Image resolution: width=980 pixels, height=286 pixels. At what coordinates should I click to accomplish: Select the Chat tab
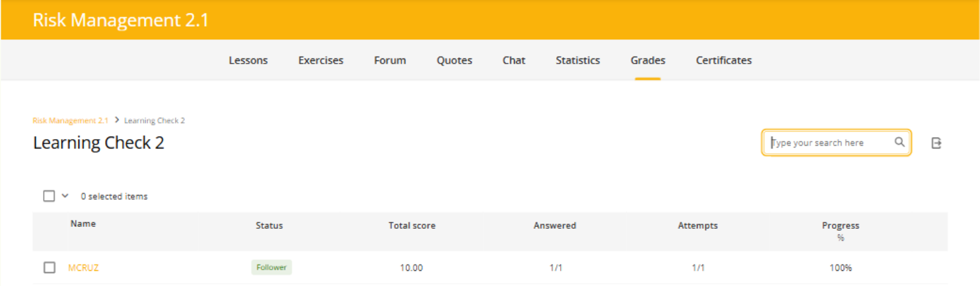point(514,60)
